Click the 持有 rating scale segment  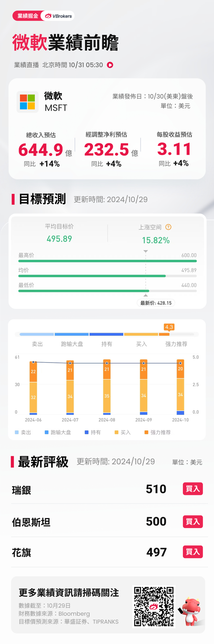pyautogui.click(x=106, y=334)
